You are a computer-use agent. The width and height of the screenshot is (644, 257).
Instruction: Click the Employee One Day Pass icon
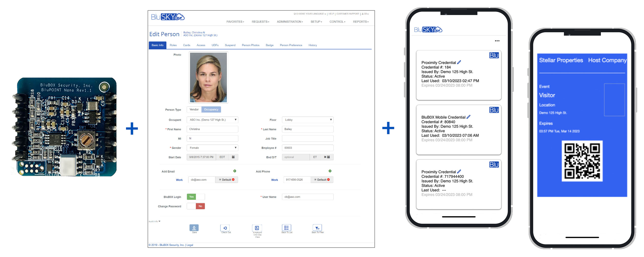pyautogui.click(x=257, y=228)
